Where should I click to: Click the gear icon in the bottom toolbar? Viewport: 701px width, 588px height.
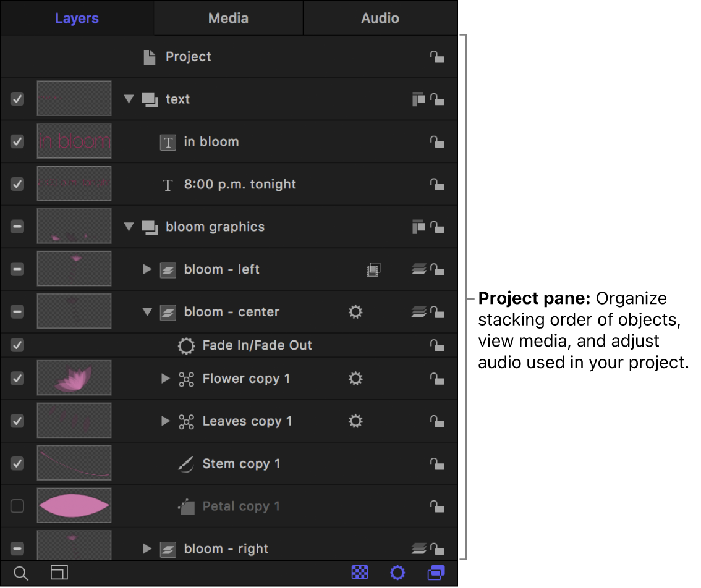click(397, 573)
